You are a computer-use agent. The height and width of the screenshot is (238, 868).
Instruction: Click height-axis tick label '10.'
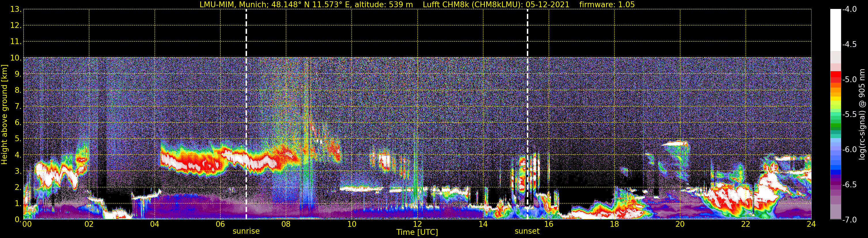16,58
